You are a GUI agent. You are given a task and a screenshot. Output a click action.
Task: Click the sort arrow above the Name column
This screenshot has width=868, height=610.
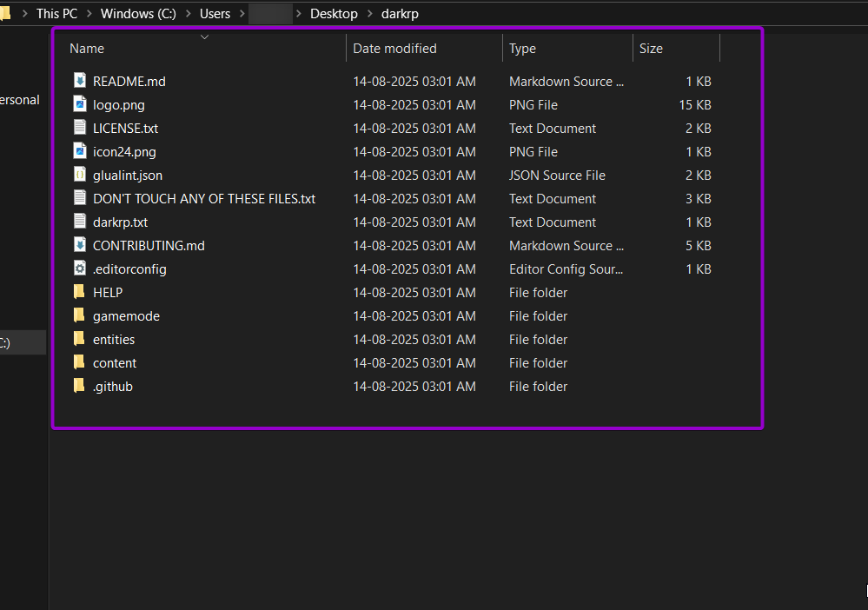(x=204, y=37)
